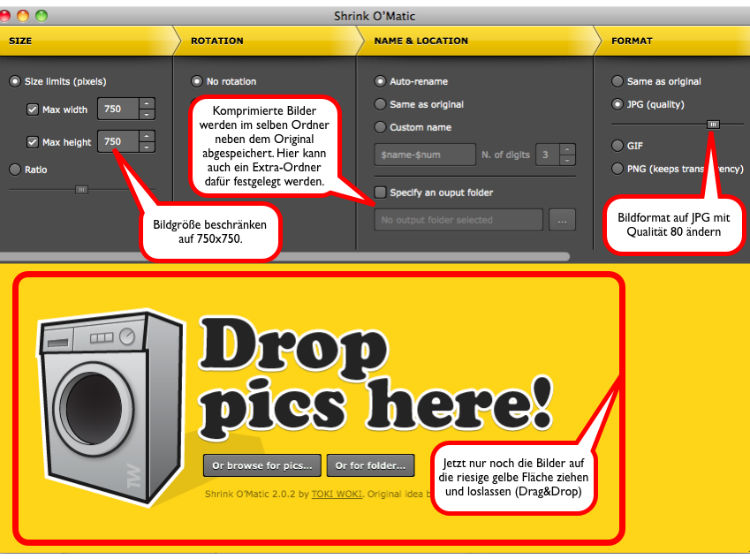Open the FORMAT section header
Image resolution: width=750 pixels, height=559 pixels.
pos(672,41)
